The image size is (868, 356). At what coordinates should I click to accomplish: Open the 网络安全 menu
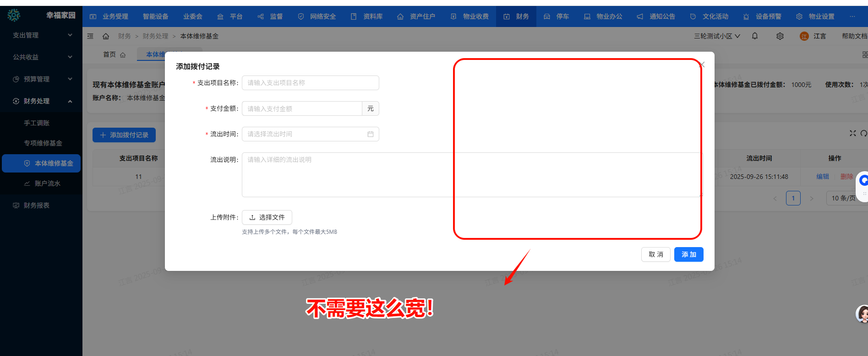317,16
